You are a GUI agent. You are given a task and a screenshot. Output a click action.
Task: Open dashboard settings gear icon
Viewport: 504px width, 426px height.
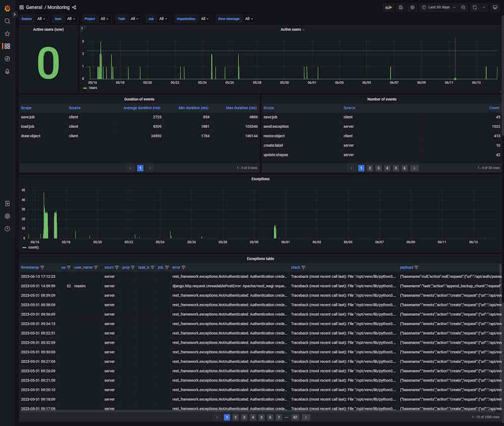click(x=412, y=7)
